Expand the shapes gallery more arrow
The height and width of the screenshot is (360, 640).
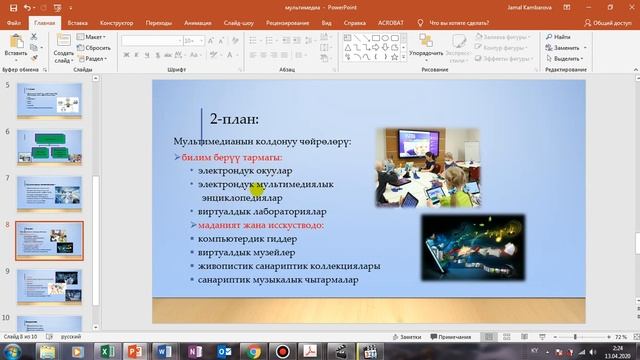tap(403, 58)
